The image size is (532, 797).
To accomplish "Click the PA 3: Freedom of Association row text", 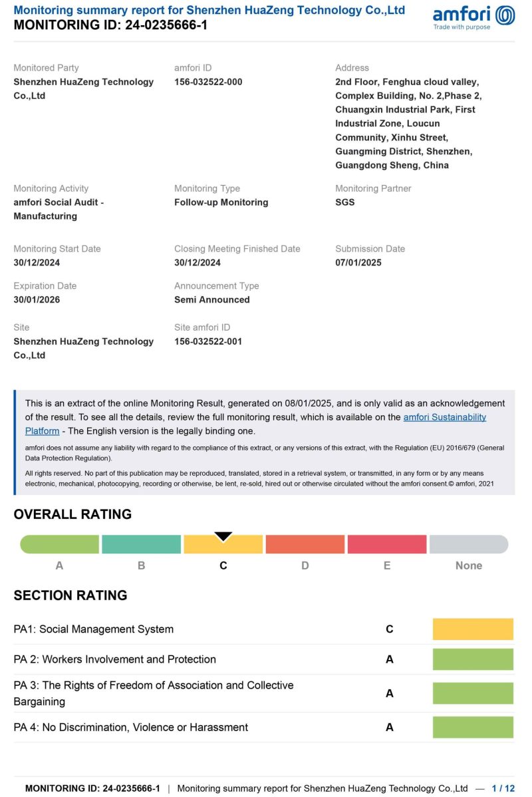I will [154, 693].
